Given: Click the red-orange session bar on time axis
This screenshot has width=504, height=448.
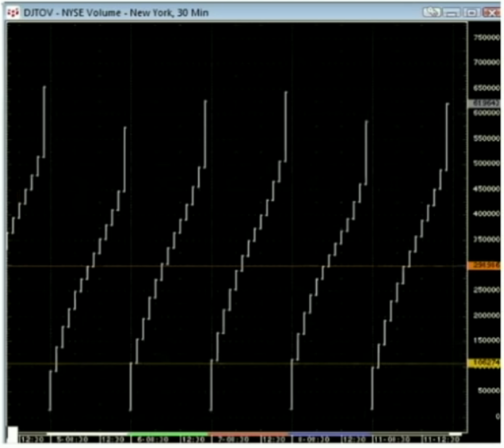Looking at the screenshot, I should tap(249, 434).
